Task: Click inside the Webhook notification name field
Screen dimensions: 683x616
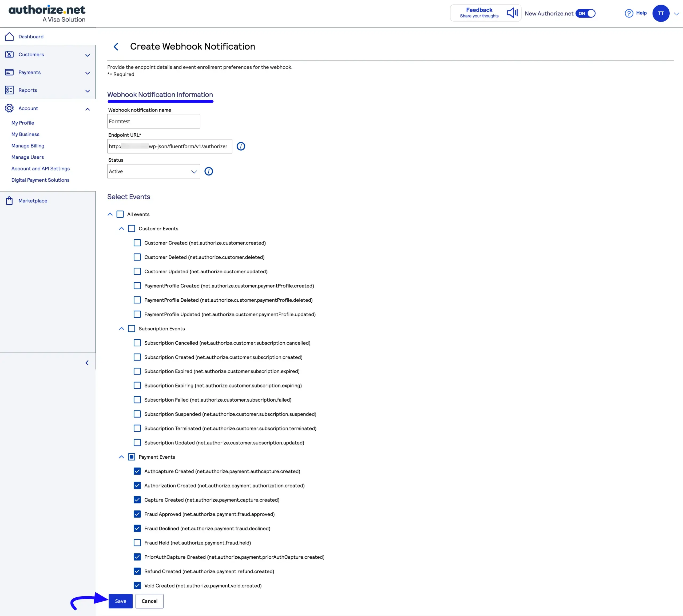Action: coord(153,121)
